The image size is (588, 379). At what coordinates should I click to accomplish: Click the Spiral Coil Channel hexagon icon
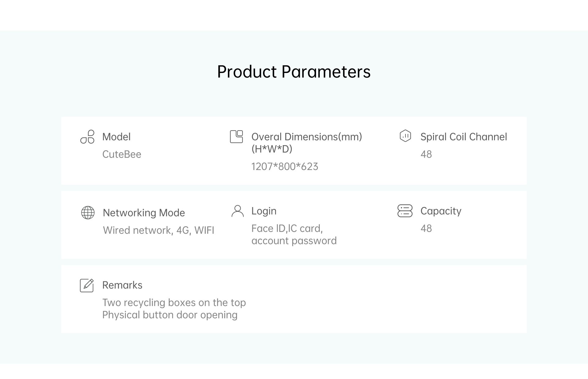click(x=405, y=136)
